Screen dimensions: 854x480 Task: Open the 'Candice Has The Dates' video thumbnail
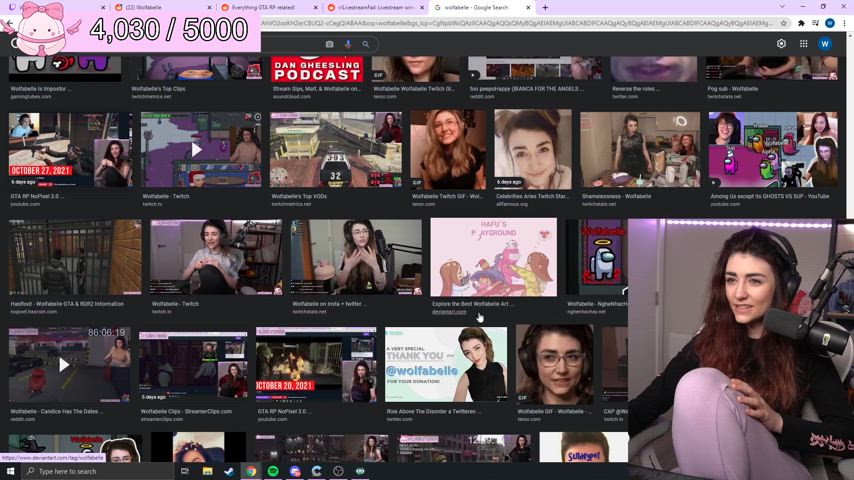pyautogui.click(x=69, y=364)
